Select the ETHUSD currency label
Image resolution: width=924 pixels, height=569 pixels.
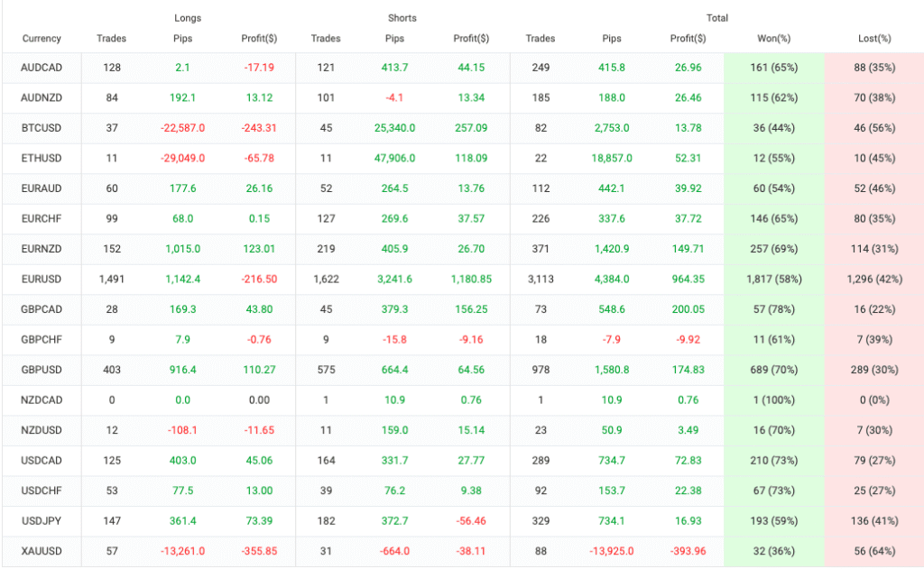click(42, 159)
